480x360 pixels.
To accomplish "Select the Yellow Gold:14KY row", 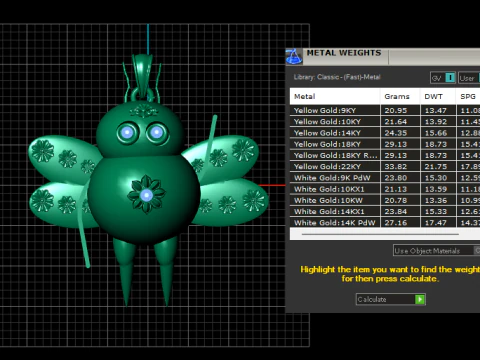I will point(385,133).
